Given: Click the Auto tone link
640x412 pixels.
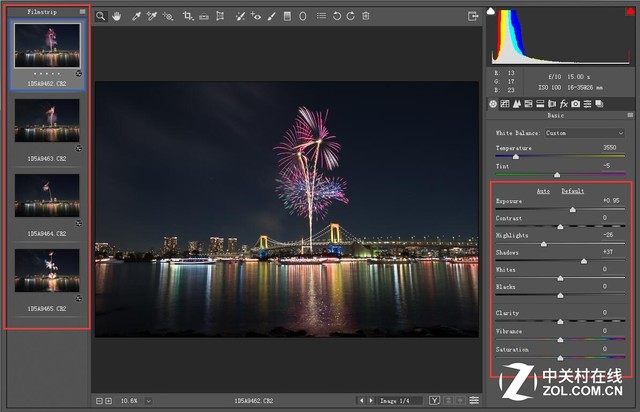Looking at the screenshot, I should click(543, 191).
